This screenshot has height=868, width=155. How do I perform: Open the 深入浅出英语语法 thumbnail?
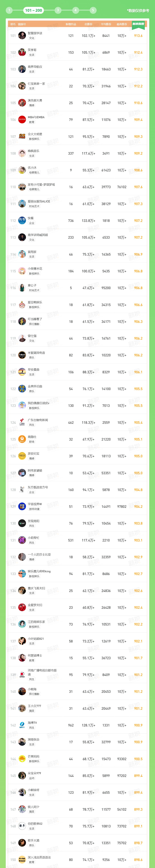click(x=22, y=860)
